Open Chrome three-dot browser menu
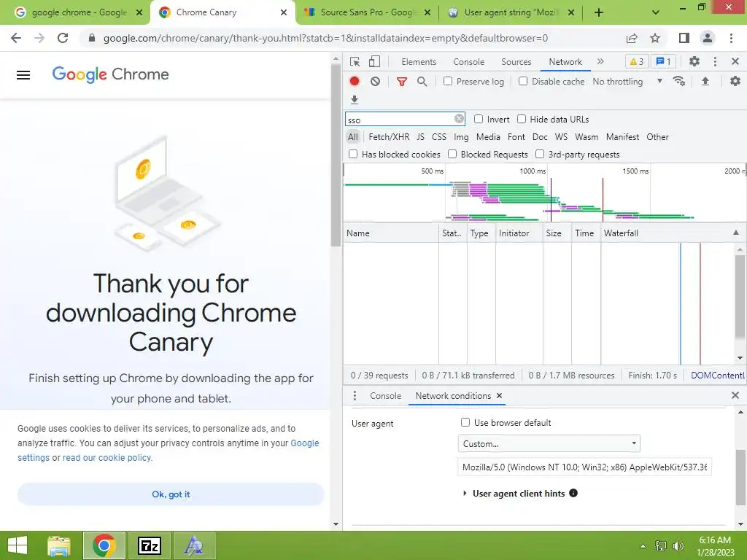This screenshot has height=560, width=747. (x=731, y=38)
